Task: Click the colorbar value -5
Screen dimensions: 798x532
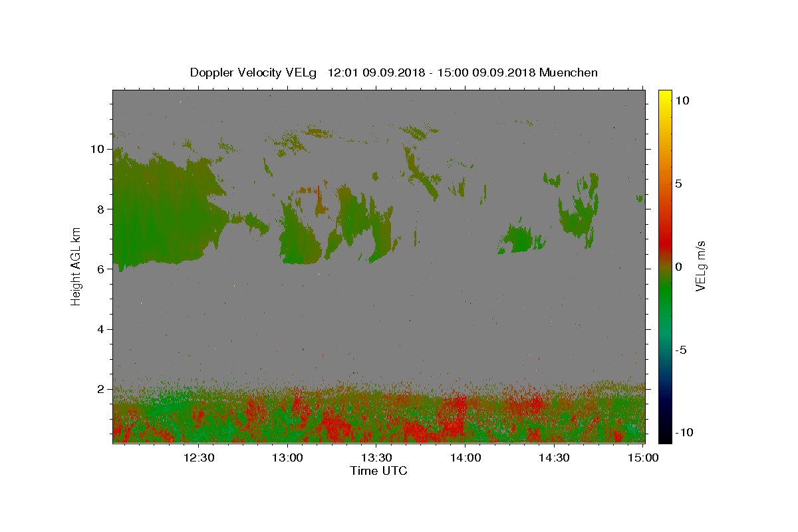Action: (682, 350)
